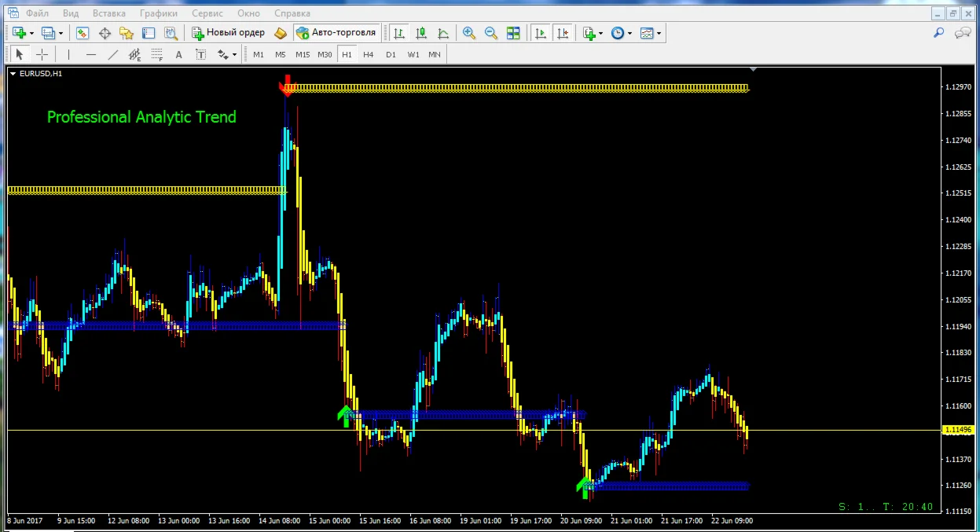This screenshot has width=980, height=532.
Task: Open the Templates icon
Action: pos(647,33)
